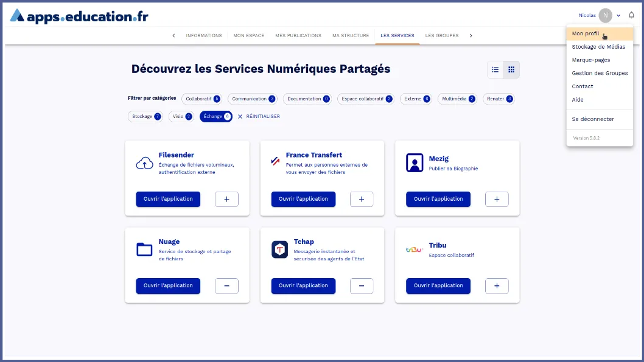Choose Contact in user menu
This screenshot has height=362, width=644.
click(x=600, y=86)
